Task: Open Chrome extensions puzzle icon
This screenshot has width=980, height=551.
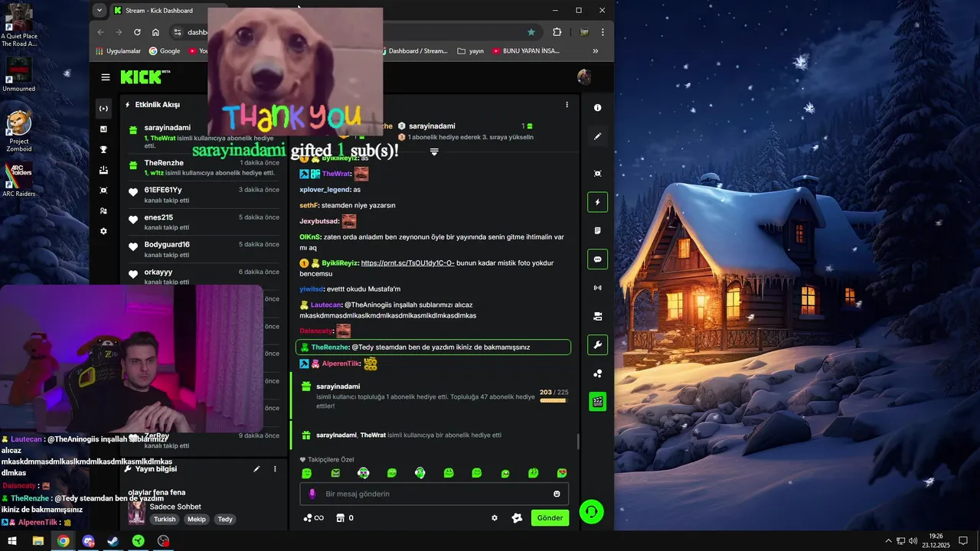Action: (x=557, y=32)
